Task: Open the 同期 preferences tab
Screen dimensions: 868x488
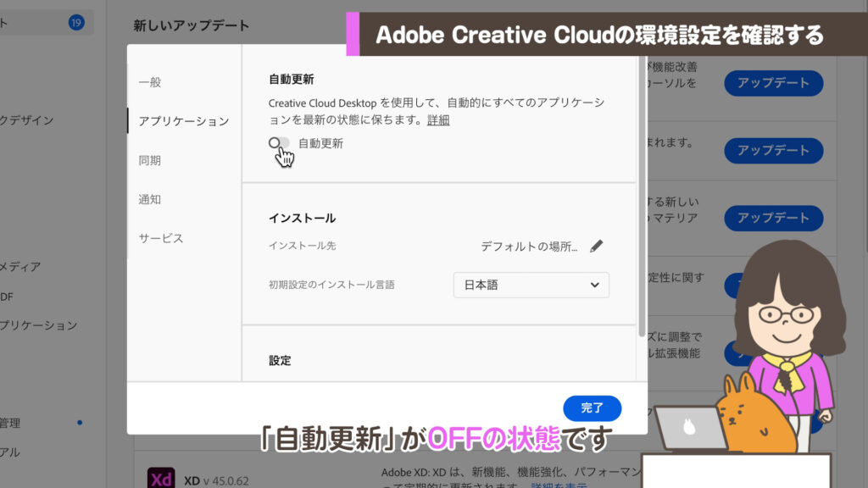Action: click(149, 160)
